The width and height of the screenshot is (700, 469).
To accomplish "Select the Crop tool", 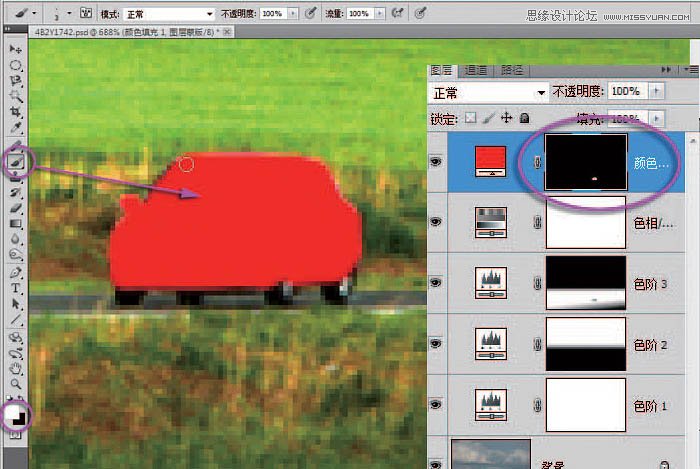I will (16, 112).
